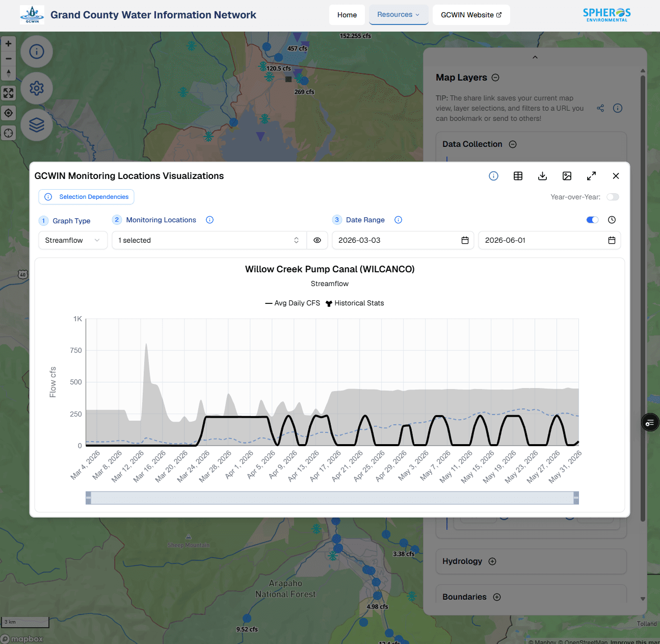Close the Monitoring Locations Visualizations dialog
This screenshot has height=644, width=660.
pos(616,176)
